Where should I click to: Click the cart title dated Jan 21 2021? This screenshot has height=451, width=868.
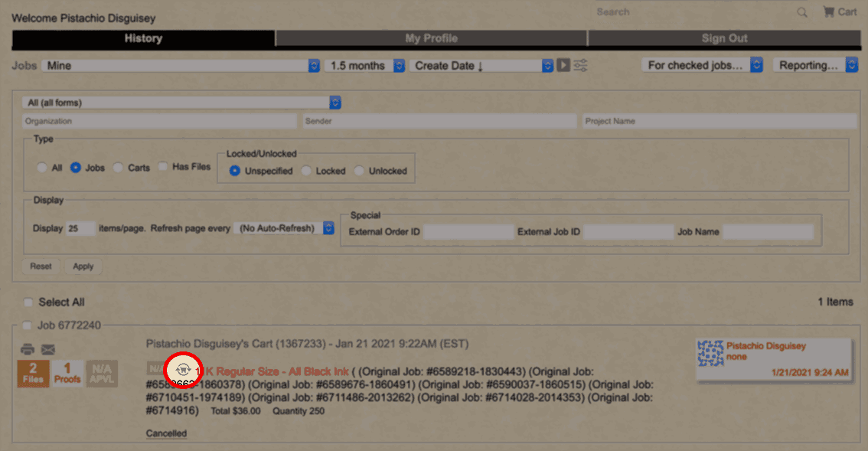coord(307,344)
